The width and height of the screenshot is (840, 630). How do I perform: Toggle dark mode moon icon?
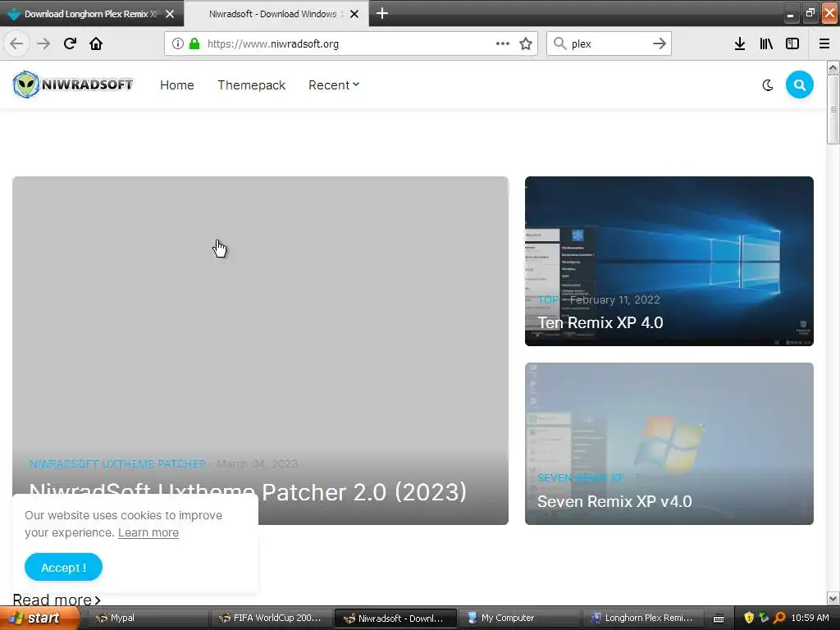coord(768,84)
